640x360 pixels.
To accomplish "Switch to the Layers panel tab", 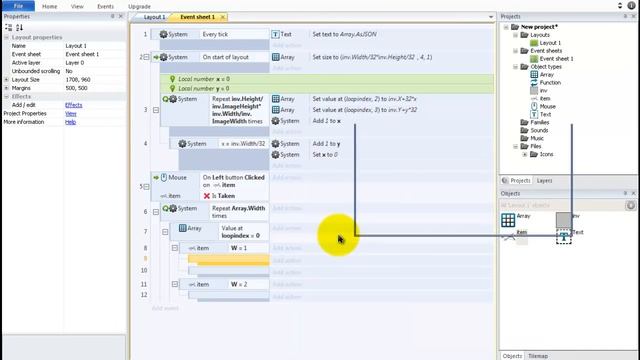I will point(544,180).
